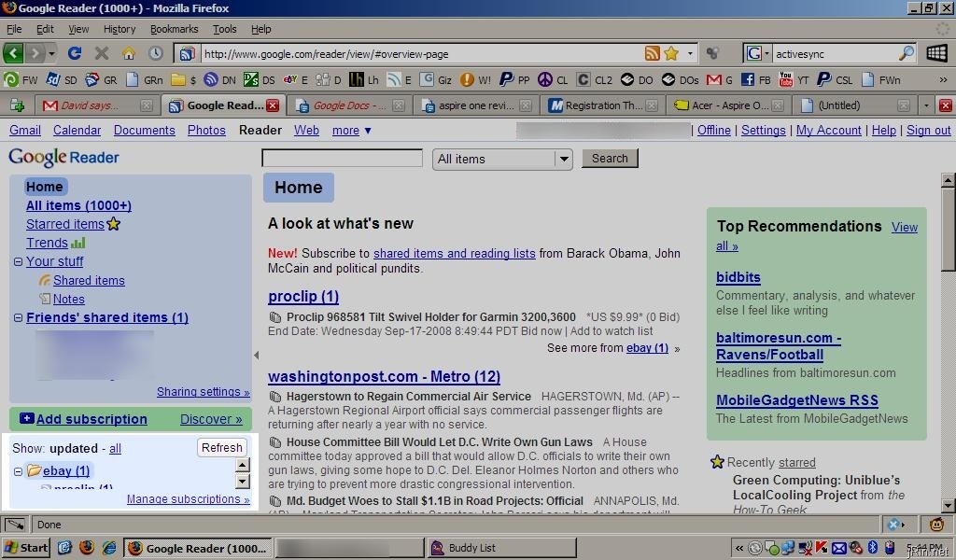Click the grid icon right of the search bar
956x560 pixels.
(x=936, y=53)
